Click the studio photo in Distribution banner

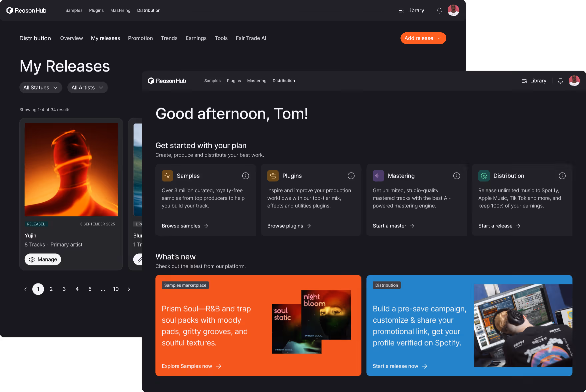click(x=523, y=325)
